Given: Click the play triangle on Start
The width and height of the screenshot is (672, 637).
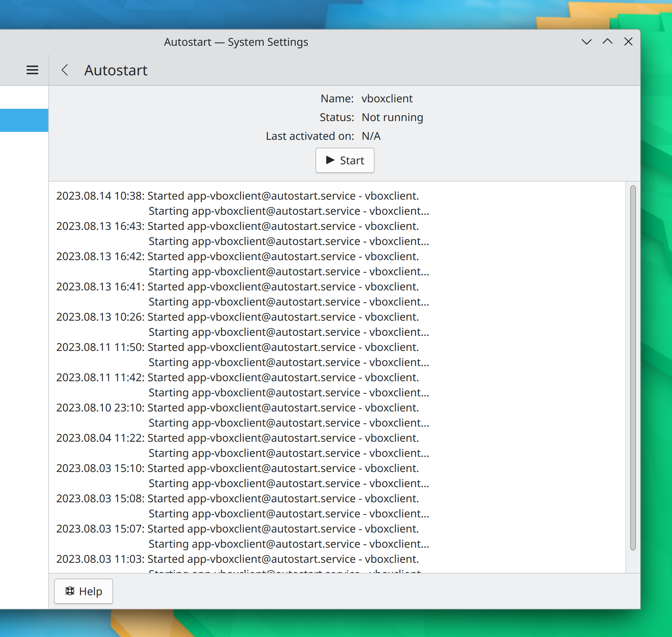Looking at the screenshot, I should [330, 160].
